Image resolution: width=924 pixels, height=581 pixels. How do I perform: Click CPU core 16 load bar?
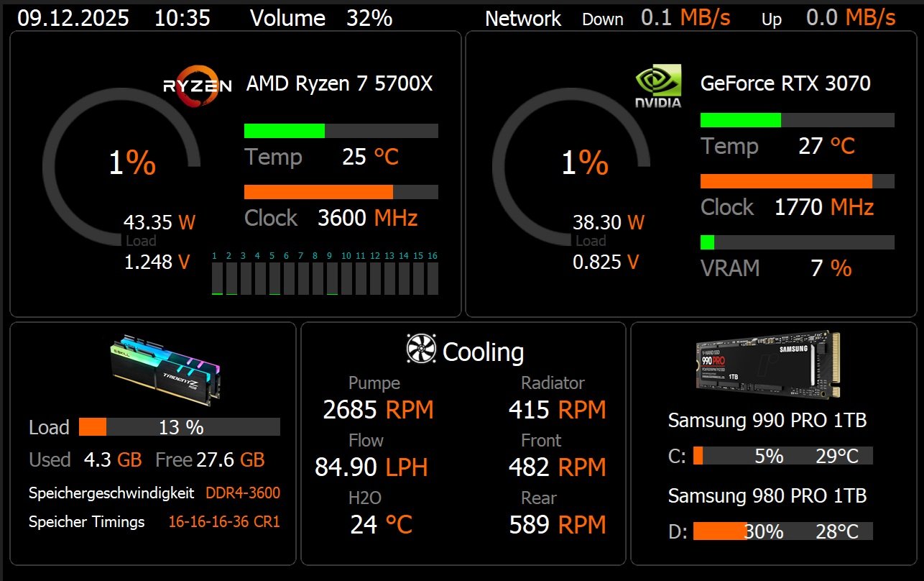point(433,278)
